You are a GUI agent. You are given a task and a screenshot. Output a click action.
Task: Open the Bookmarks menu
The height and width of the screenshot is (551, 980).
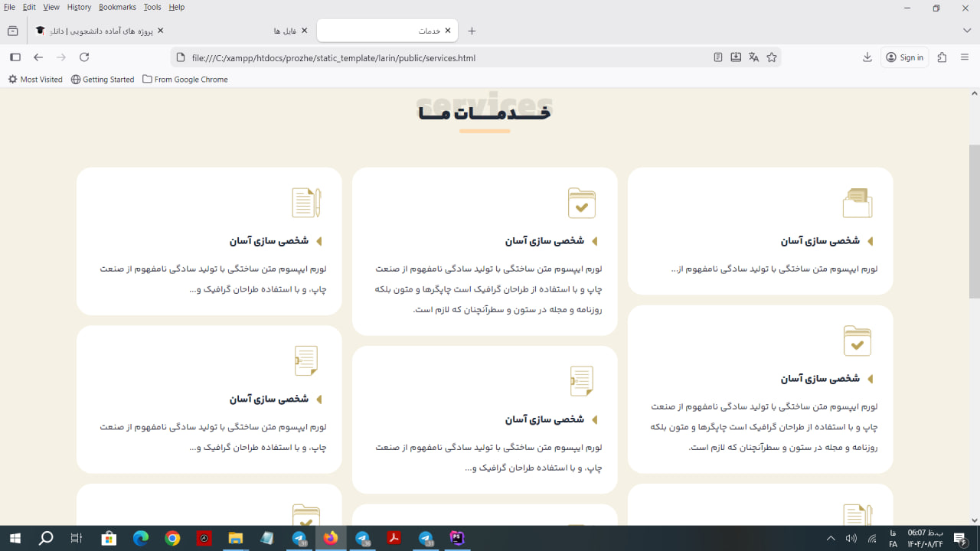click(116, 7)
